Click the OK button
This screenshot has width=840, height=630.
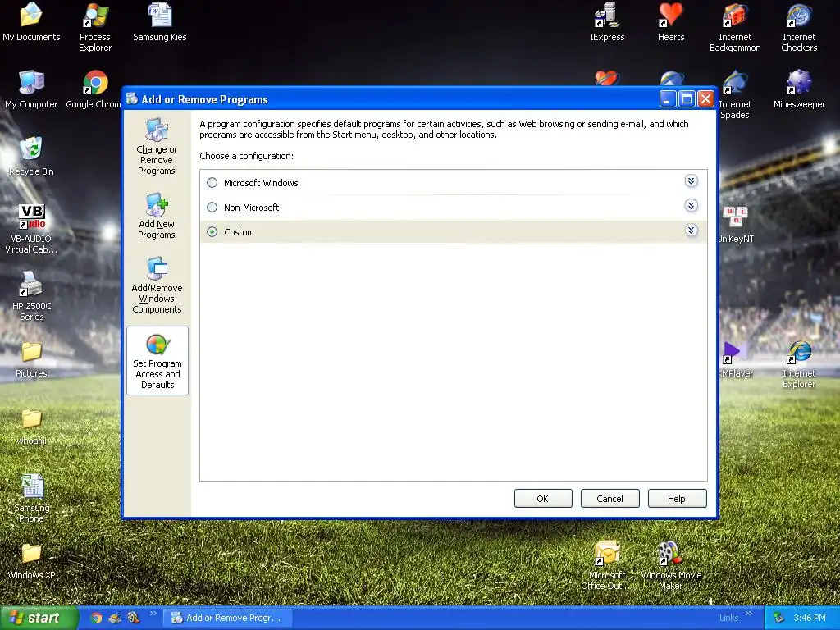[x=543, y=499]
